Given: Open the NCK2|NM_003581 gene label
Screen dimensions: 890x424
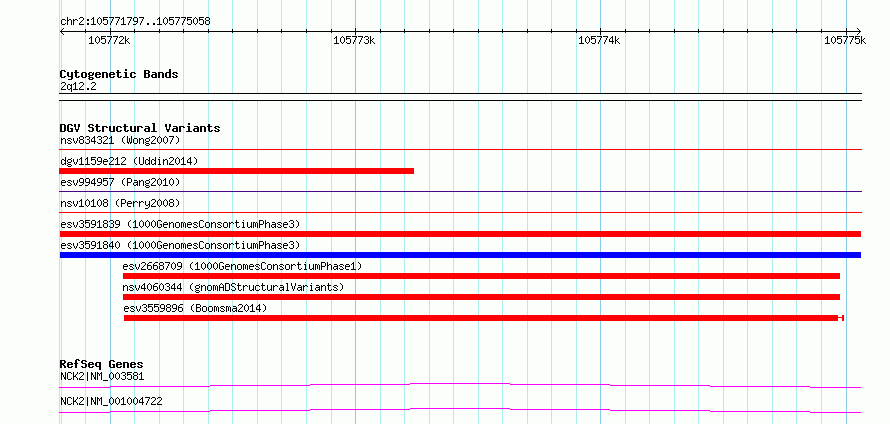Looking at the screenshot, I should (x=102, y=376).
